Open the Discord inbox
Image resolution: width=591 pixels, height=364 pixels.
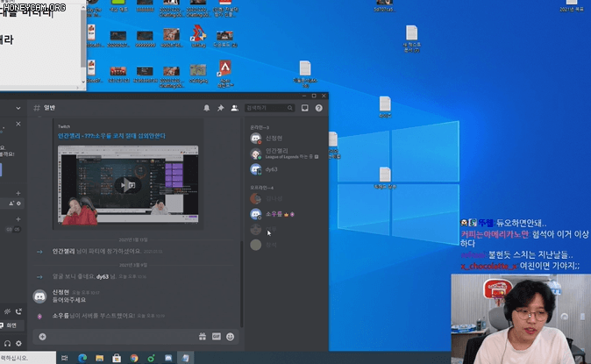click(304, 108)
